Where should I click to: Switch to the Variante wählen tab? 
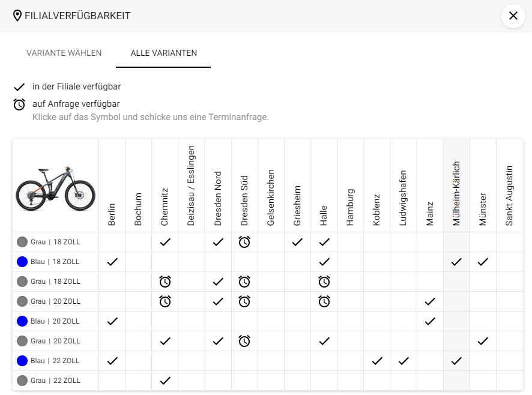coord(64,53)
